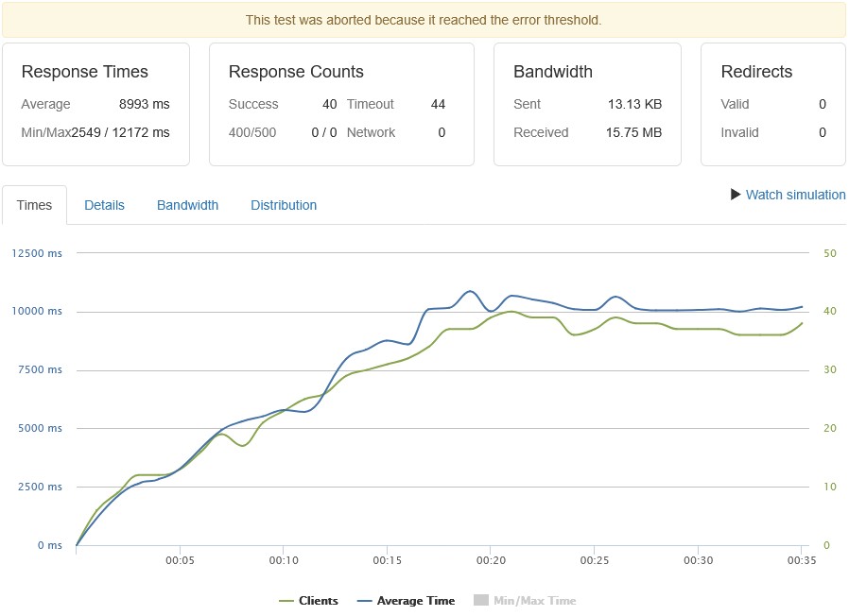Toggle the Average Time legend entry
Screen dimensions: 849x616
click(x=415, y=600)
